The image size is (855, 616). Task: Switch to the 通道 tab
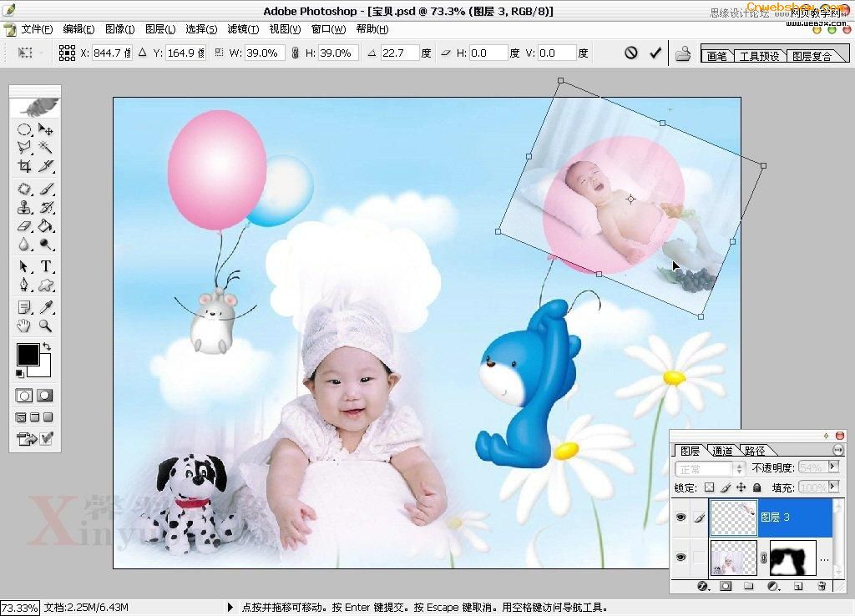pos(722,451)
